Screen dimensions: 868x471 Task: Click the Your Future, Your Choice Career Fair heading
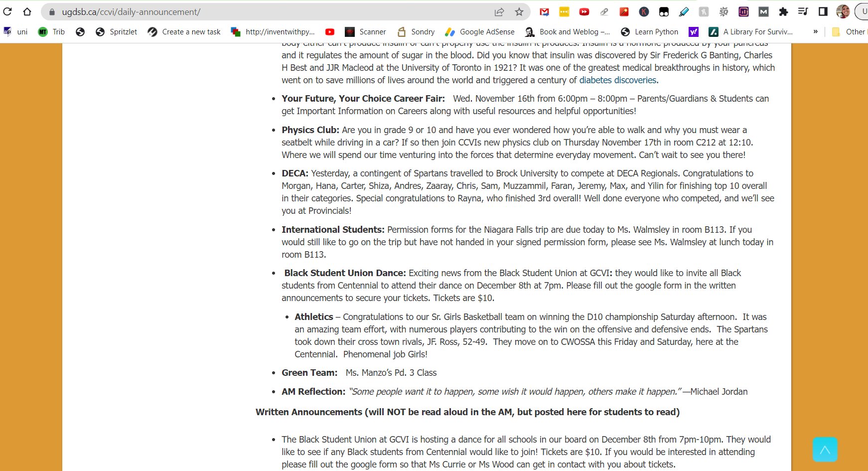(x=363, y=99)
